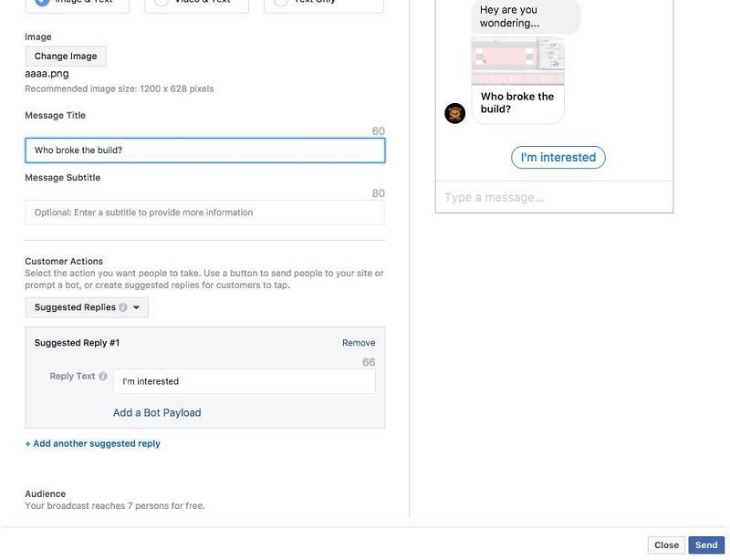Tap I'm interested quick reply in preview
Viewport: 730px width, 560px height.
pyautogui.click(x=558, y=158)
